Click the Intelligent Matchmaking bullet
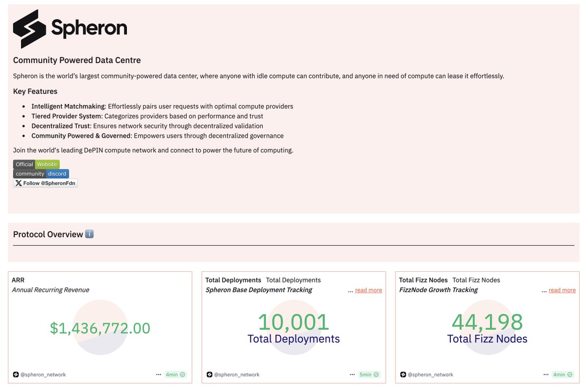Viewport: 588px width, 389px height. [162, 106]
